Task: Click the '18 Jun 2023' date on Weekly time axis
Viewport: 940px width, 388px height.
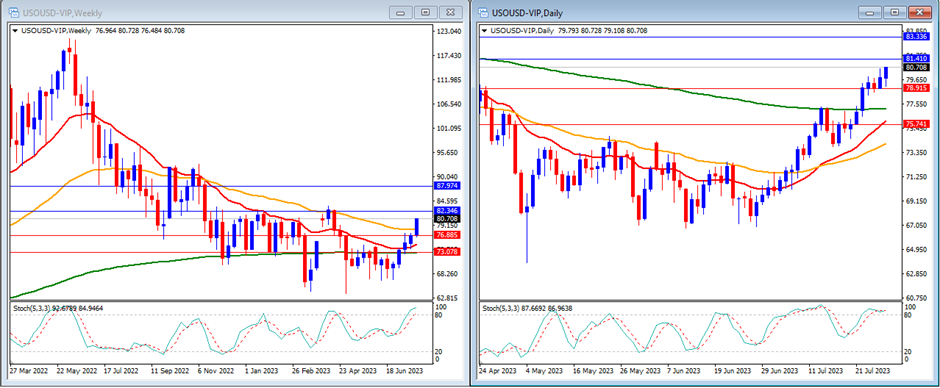Action: pos(405,371)
